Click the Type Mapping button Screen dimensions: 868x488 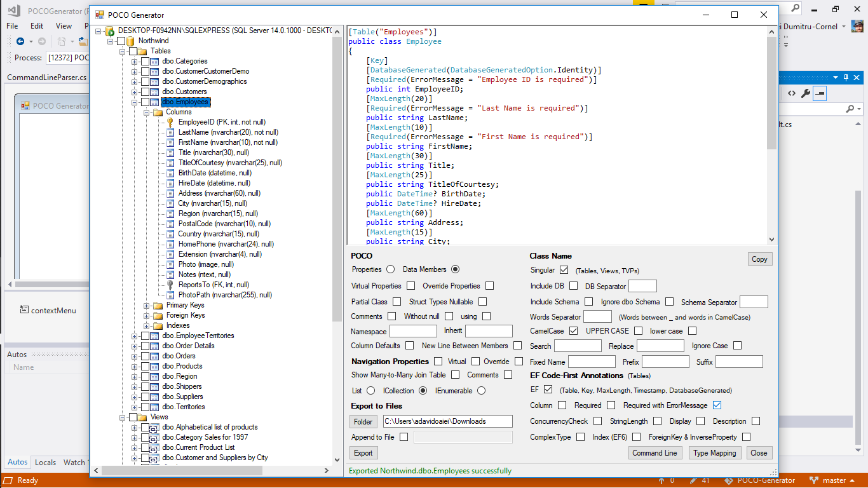click(x=714, y=453)
